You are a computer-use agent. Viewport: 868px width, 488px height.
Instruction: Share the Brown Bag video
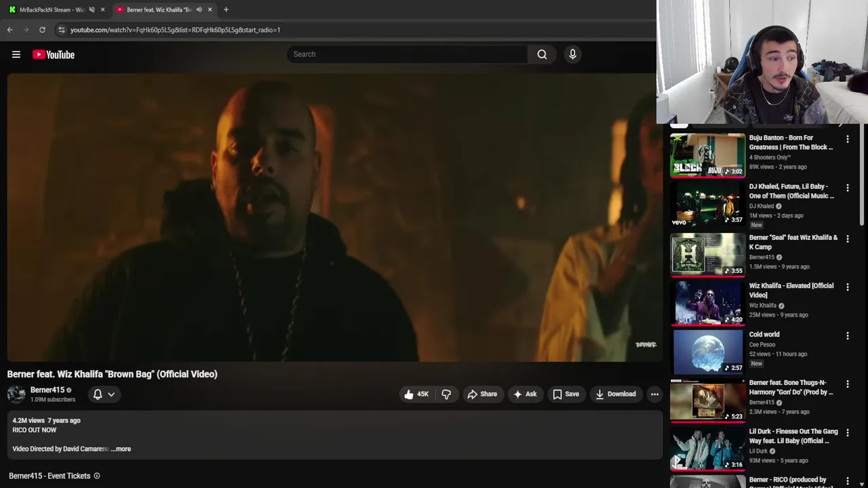(482, 394)
